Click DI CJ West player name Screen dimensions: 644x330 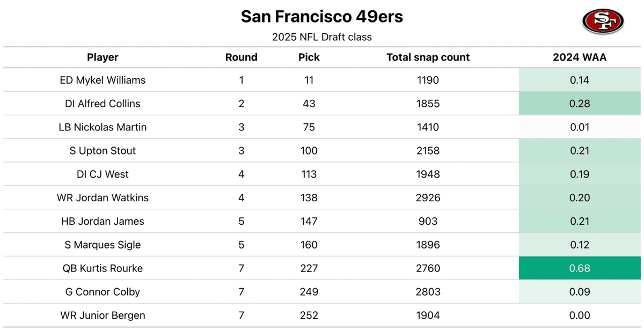(x=103, y=174)
